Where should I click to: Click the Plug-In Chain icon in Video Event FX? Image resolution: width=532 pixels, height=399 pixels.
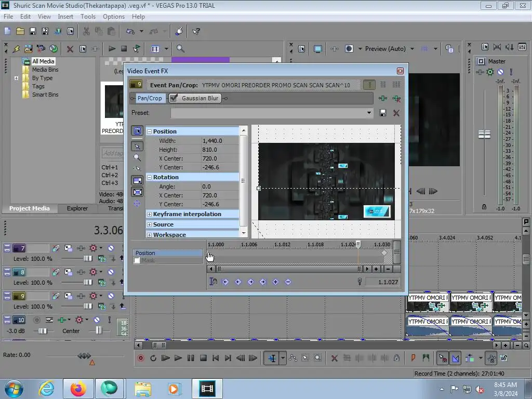383,98
